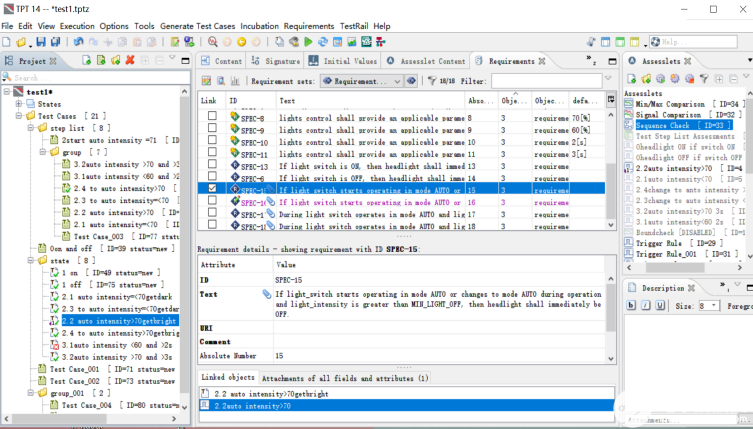This screenshot has height=429, width=753.
Task: Click the Undo icon in toolbar
Action: tap(79, 42)
